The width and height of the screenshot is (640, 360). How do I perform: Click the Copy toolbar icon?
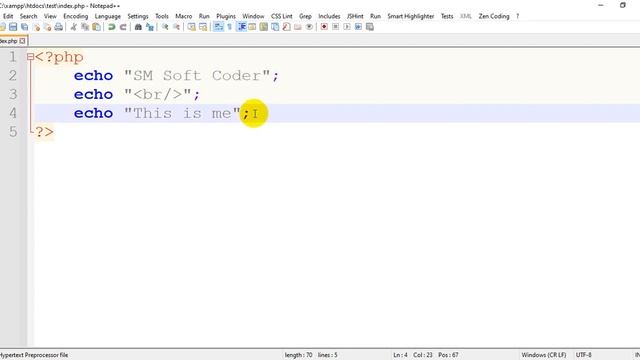tap(85, 27)
